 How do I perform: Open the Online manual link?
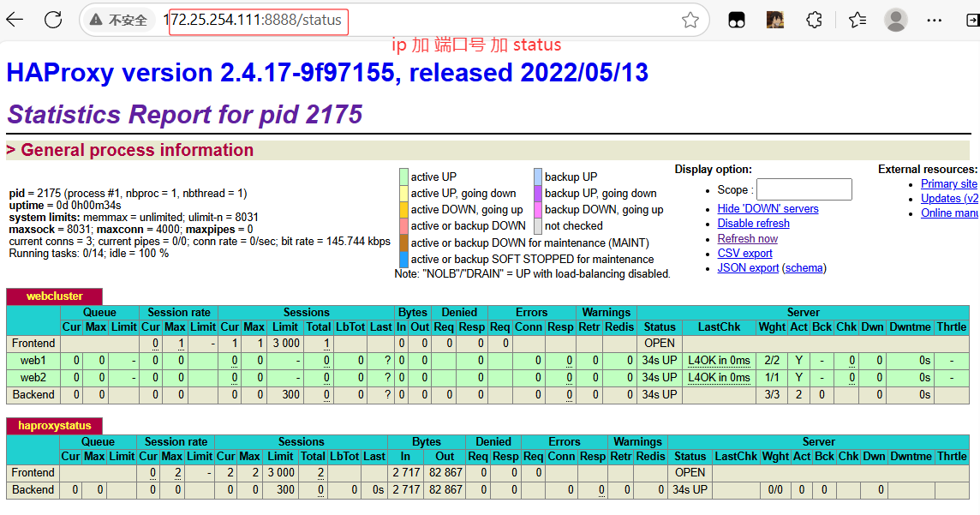pos(949,213)
